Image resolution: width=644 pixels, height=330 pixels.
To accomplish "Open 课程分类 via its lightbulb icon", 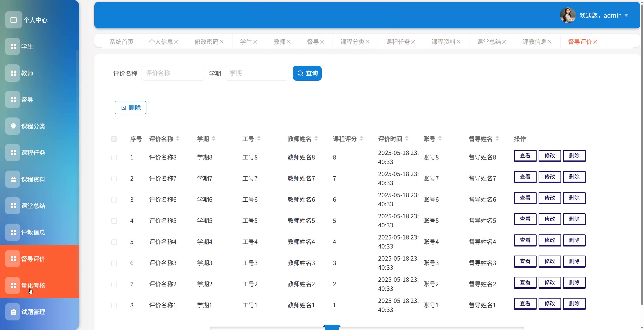I will coord(13,126).
